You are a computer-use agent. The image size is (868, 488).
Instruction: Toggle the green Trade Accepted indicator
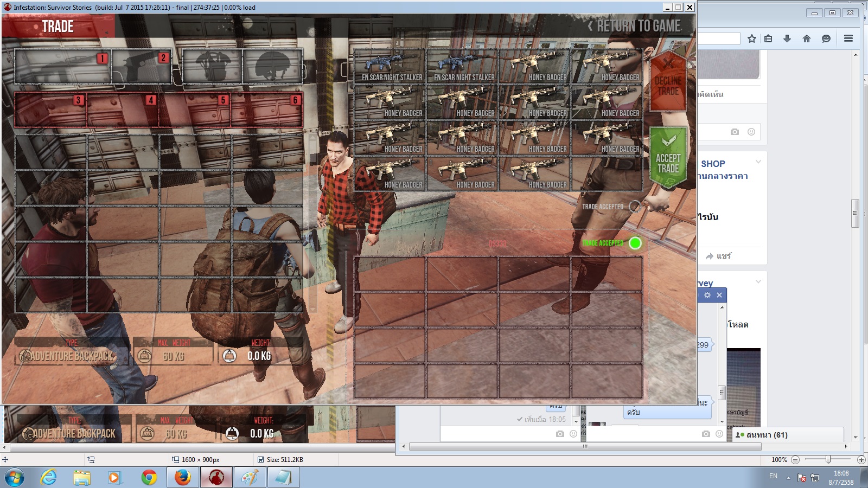635,243
